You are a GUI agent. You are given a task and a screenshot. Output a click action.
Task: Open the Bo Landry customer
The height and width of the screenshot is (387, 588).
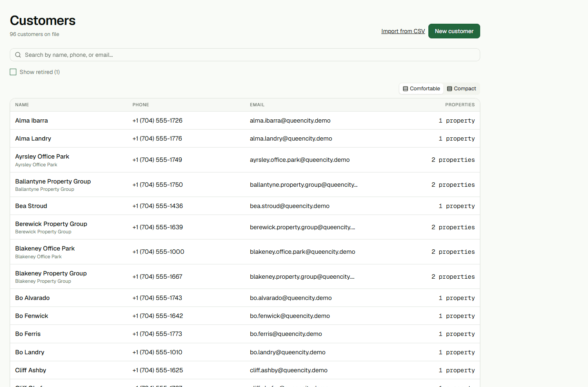click(30, 352)
